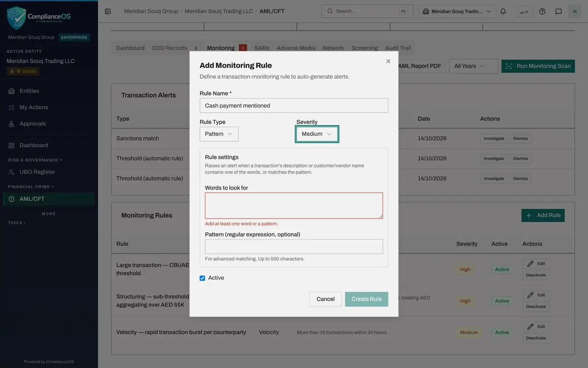This screenshot has width=588, height=368.
Task: Go to My Actions in sidebar
Action: click(x=49, y=107)
